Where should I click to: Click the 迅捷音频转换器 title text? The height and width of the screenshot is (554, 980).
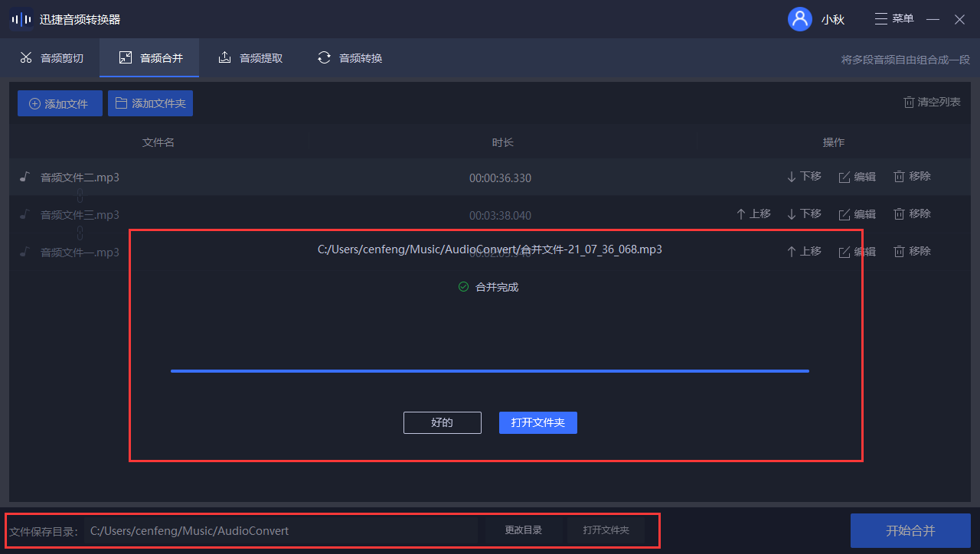pyautogui.click(x=80, y=20)
